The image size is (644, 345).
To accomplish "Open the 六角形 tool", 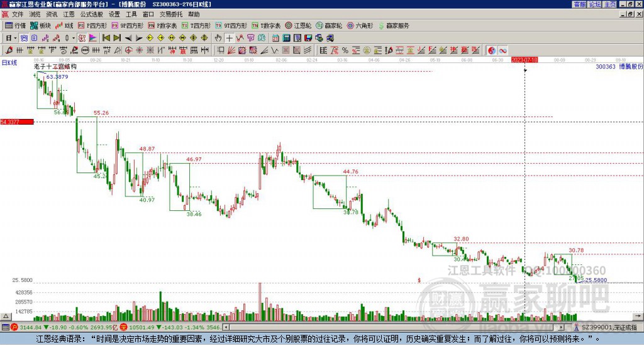I will (x=360, y=25).
